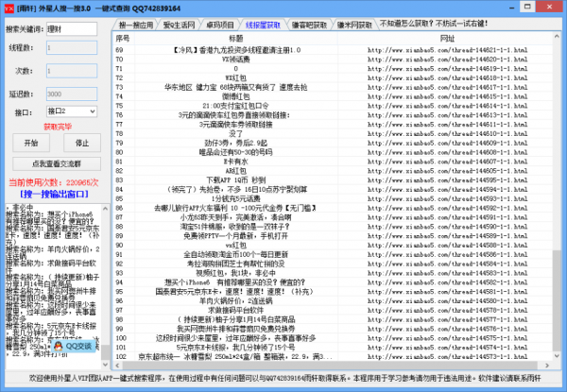Select row 74 titled 微博红包
This screenshot has height=392, width=567.
click(333, 96)
